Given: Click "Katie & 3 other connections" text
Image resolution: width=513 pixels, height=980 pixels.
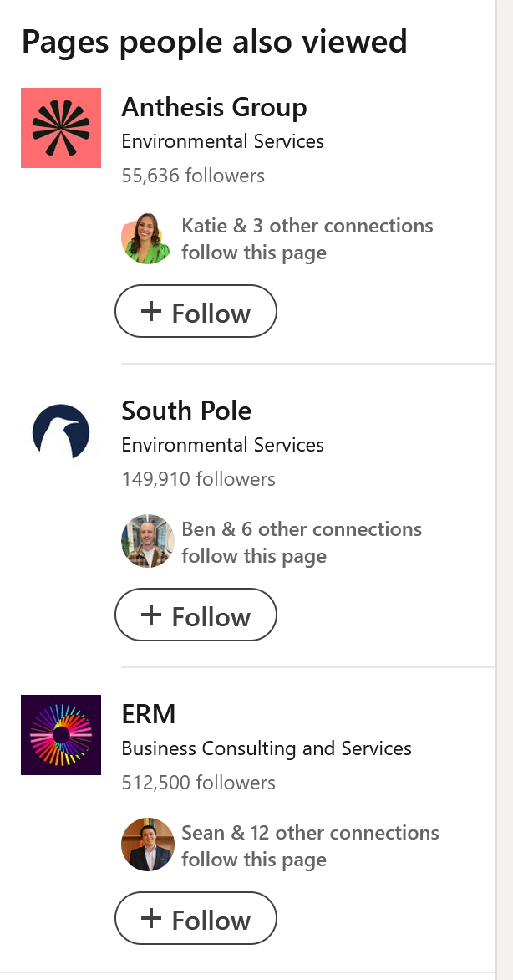Looking at the screenshot, I should click(307, 226).
